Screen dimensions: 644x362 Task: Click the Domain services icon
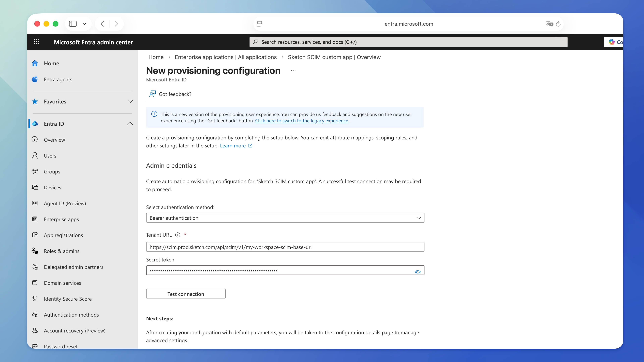pyautogui.click(x=35, y=283)
